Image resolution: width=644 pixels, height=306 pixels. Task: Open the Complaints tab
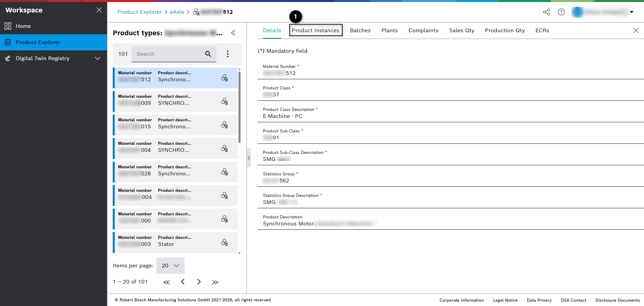[423, 31]
